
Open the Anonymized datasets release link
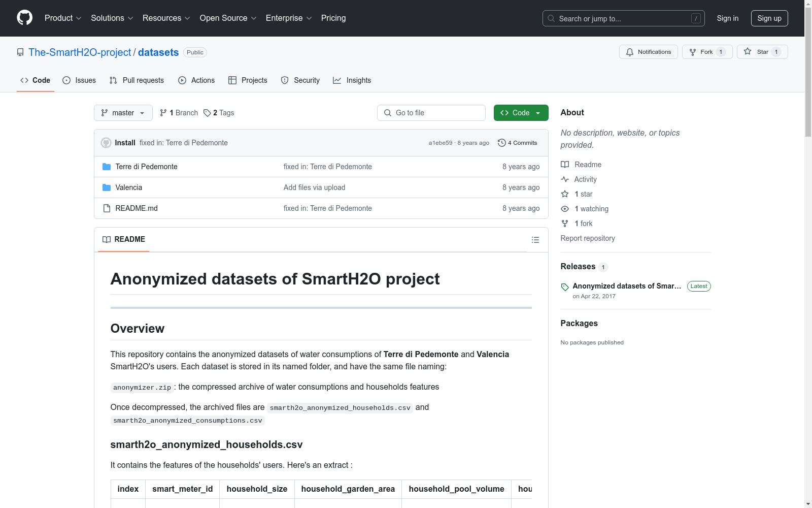pyautogui.click(x=627, y=286)
